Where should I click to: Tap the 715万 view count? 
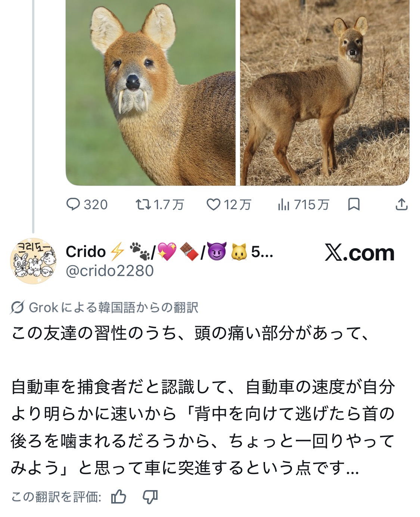(x=311, y=205)
